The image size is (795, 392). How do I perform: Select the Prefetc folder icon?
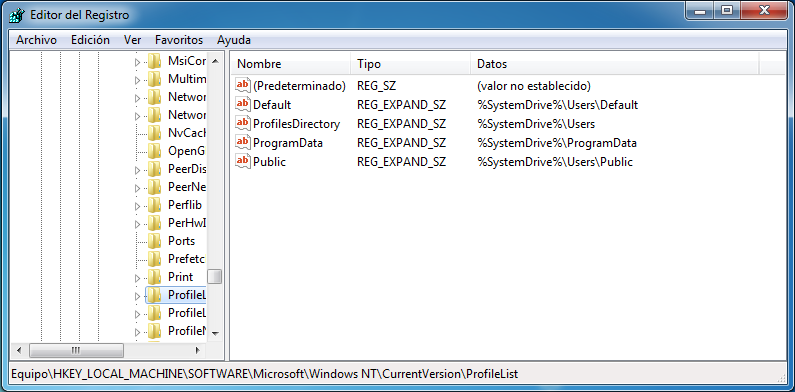155,259
